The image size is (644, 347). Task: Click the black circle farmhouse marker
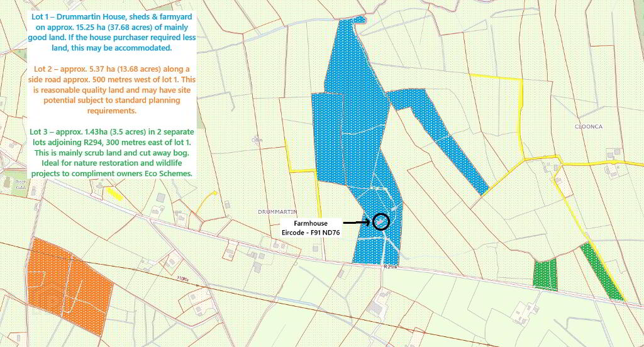[381, 222]
